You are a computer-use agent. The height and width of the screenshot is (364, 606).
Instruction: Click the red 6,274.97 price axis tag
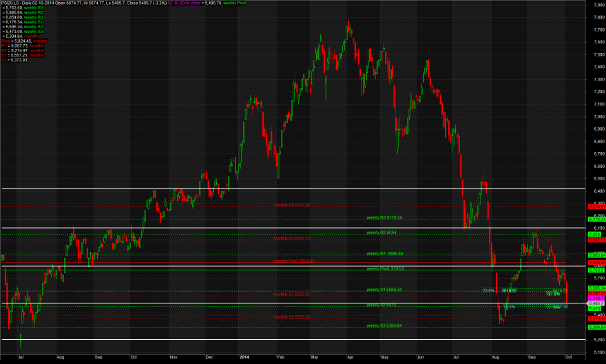[597, 207]
